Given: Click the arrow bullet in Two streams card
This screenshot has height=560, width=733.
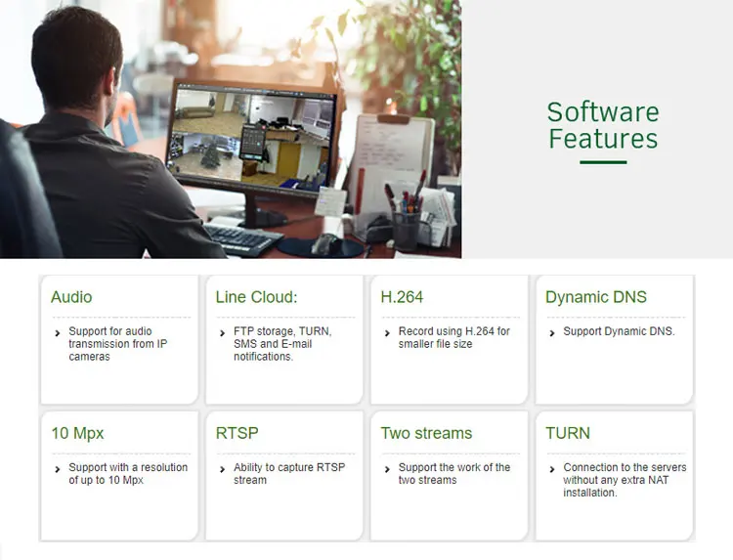Looking at the screenshot, I should (388, 468).
